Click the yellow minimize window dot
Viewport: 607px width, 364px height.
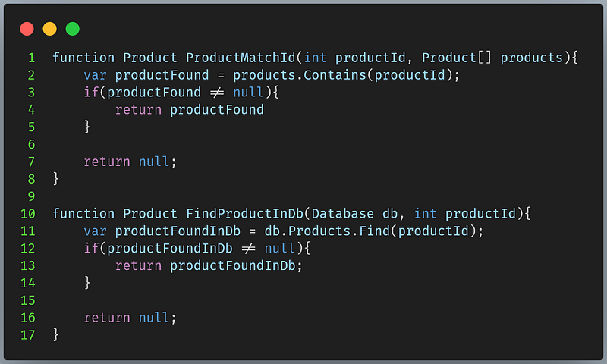coord(49,29)
